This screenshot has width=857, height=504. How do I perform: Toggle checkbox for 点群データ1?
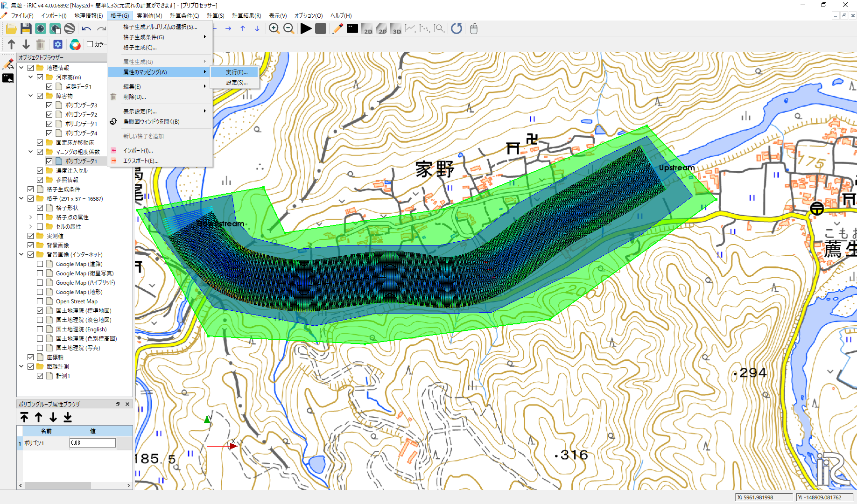click(49, 86)
